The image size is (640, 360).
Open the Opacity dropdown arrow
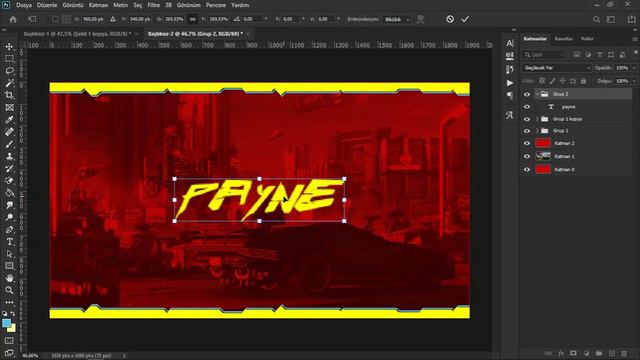(x=634, y=68)
